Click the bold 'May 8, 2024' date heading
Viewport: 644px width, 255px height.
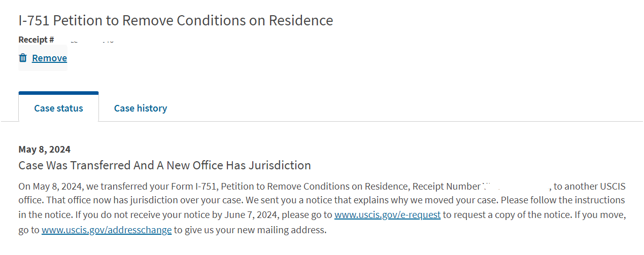click(x=45, y=150)
